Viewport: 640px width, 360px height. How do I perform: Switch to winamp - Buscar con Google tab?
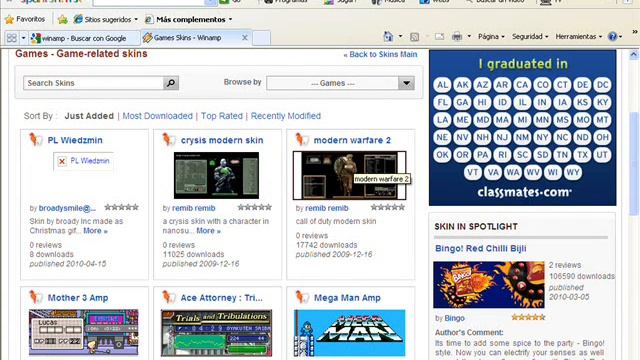[x=84, y=38]
